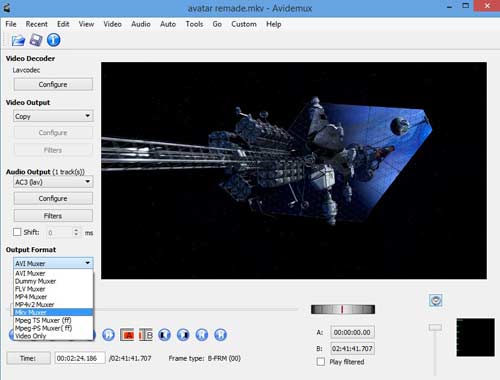Pick FLV Muxer in the output list
The width and height of the screenshot is (500, 380).
(53, 289)
